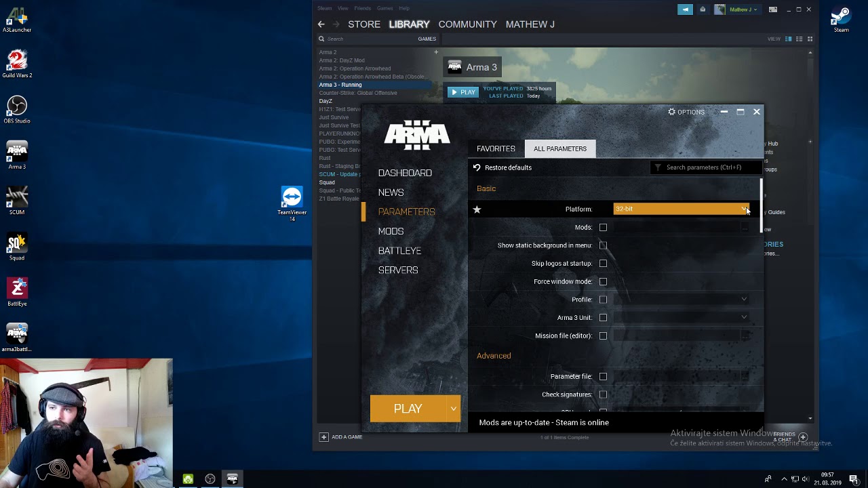The width and height of the screenshot is (868, 488).
Task: Open the A3Launcher desktop shortcut
Action: (x=17, y=20)
